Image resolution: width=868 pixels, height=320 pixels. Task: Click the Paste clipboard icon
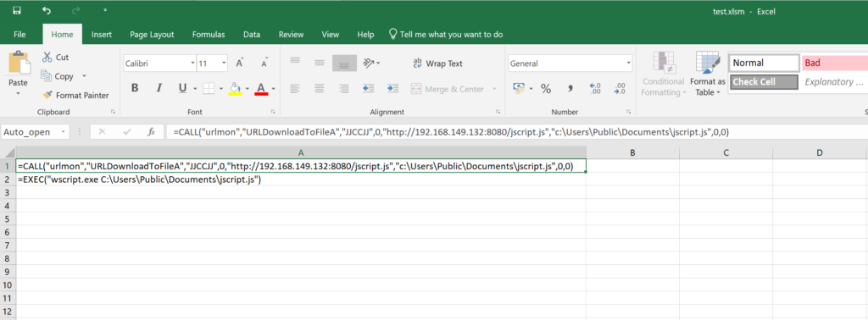[19, 63]
